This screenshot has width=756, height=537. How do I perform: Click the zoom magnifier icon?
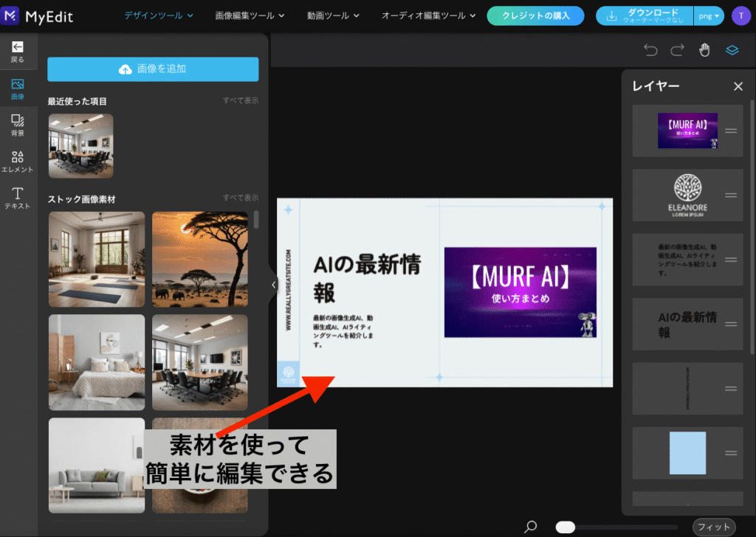point(530,527)
